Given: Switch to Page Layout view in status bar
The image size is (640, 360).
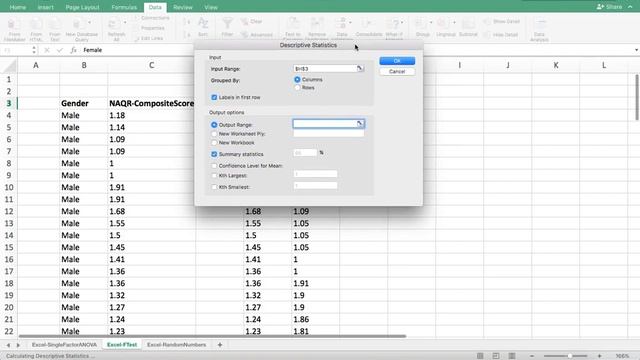Looking at the screenshot, I should click(496, 356).
